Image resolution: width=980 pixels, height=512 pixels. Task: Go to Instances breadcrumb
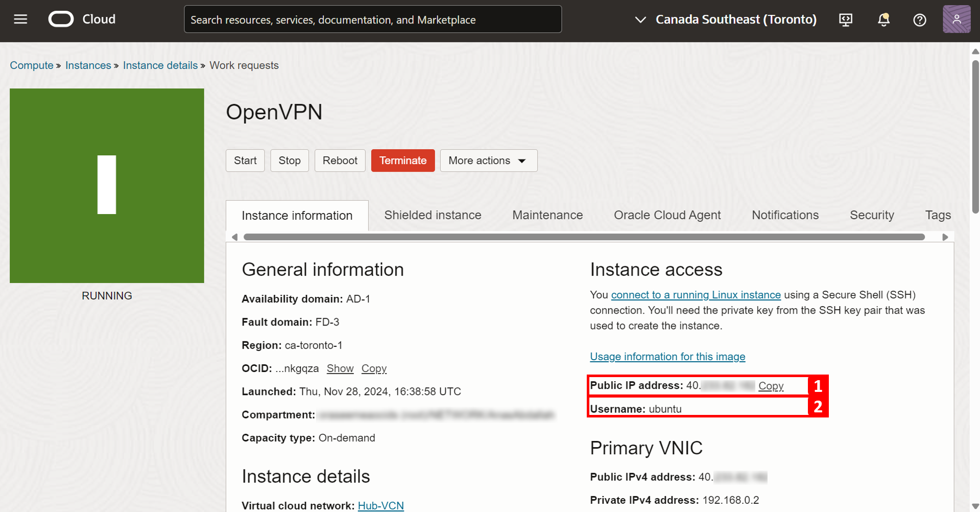coord(88,65)
